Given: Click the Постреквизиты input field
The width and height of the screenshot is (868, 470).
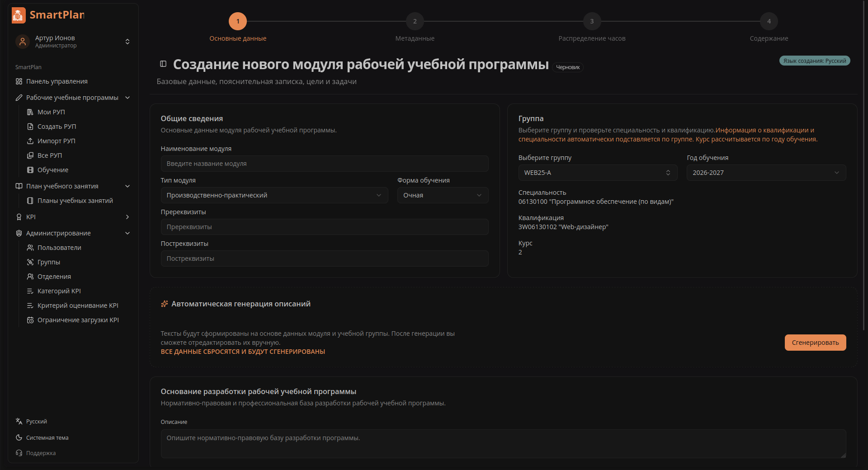Looking at the screenshot, I should coord(325,258).
